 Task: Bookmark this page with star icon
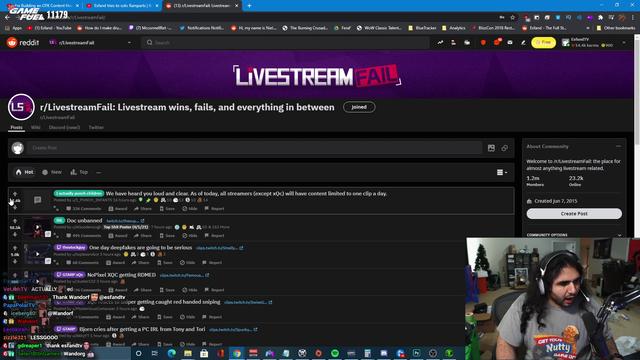513,17
